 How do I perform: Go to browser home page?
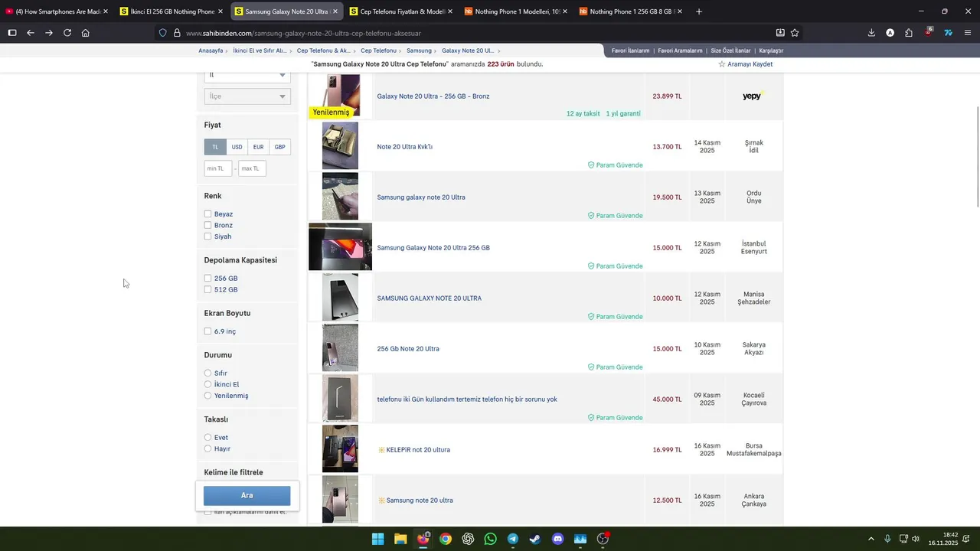coord(86,33)
